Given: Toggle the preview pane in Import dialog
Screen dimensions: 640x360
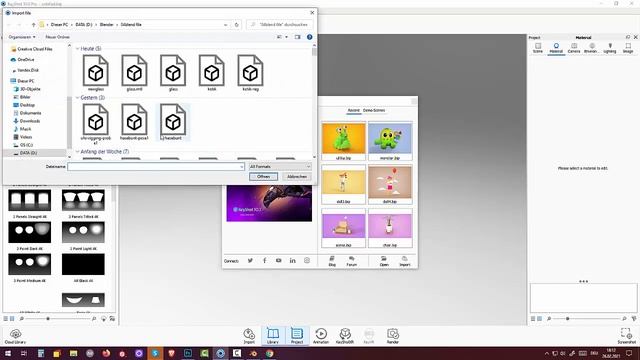Looking at the screenshot, I should (x=298, y=37).
